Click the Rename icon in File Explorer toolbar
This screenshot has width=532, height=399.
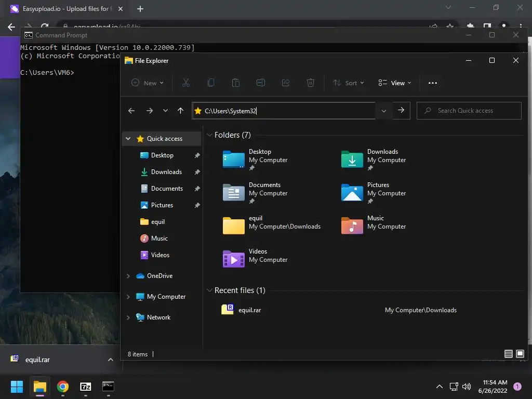click(x=261, y=83)
